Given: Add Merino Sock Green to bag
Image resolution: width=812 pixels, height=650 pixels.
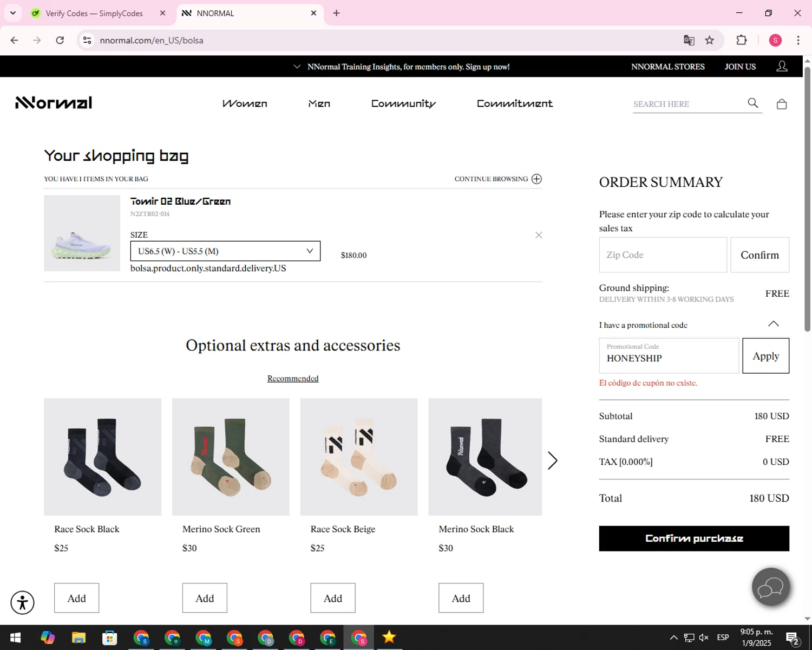Looking at the screenshot, I should click(x=205, y=598).
